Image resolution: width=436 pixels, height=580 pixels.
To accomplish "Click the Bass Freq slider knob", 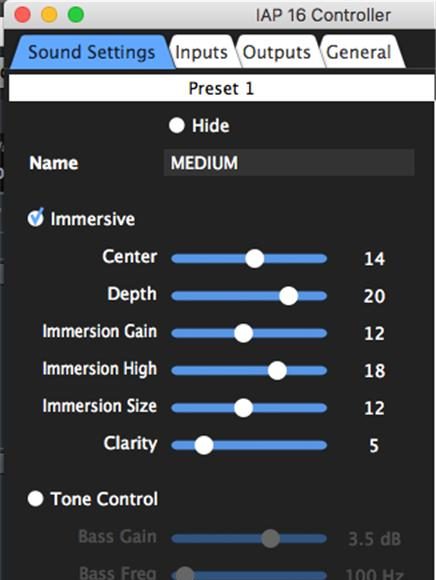I will [185, 574].
